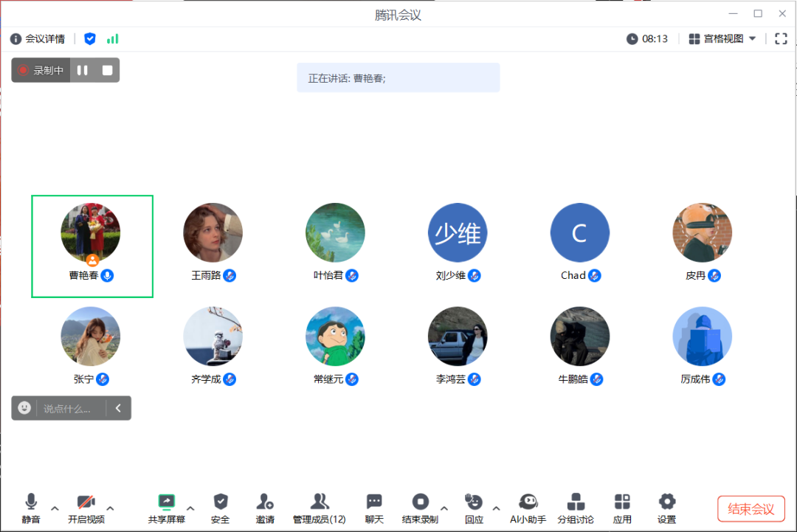Launch the AI小助手 assistant
The width and height of the screenshot is (797, 532).
pyautogui.click(x=528, y=508)
